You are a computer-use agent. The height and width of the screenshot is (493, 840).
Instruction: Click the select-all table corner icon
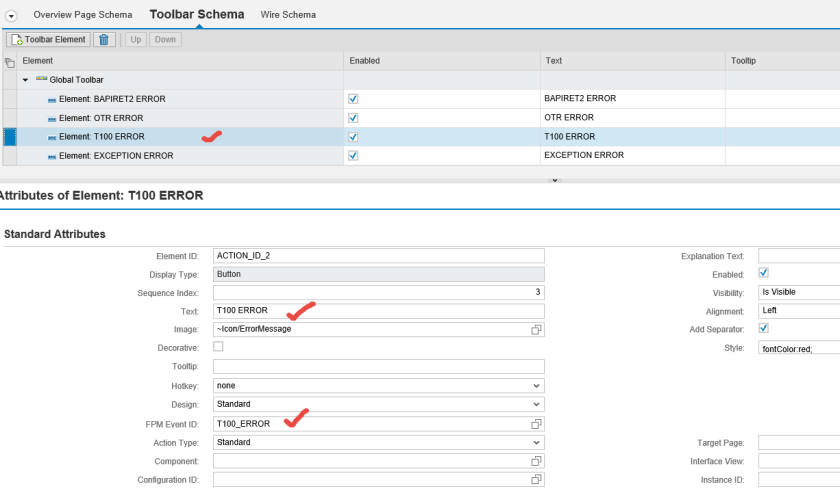pos(10,62)
